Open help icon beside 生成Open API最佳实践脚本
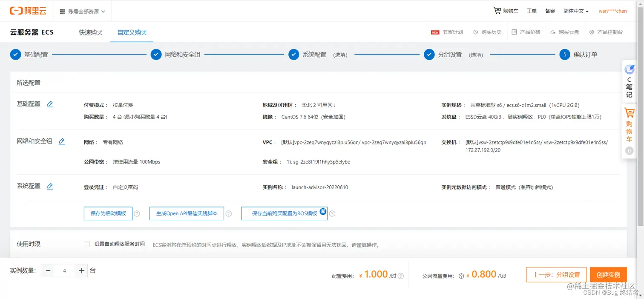Viewport: 644px width, 299px height. (x=228, y=214)
